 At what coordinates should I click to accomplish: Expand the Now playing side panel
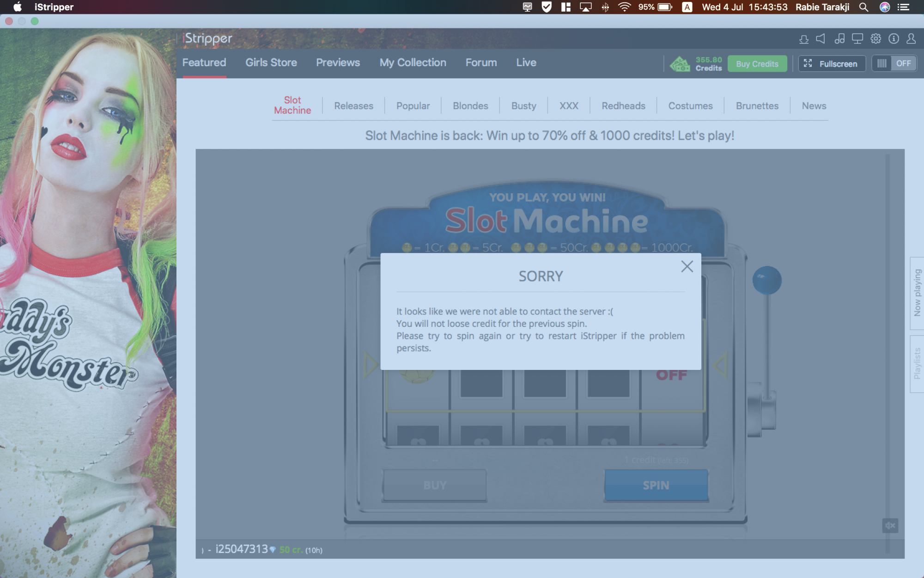point(917,293)
